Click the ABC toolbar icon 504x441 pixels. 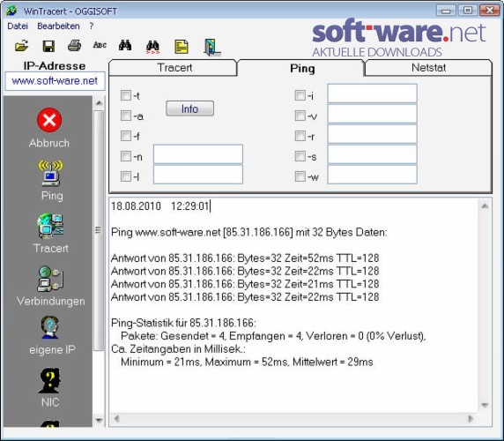(x=100, y=45)
